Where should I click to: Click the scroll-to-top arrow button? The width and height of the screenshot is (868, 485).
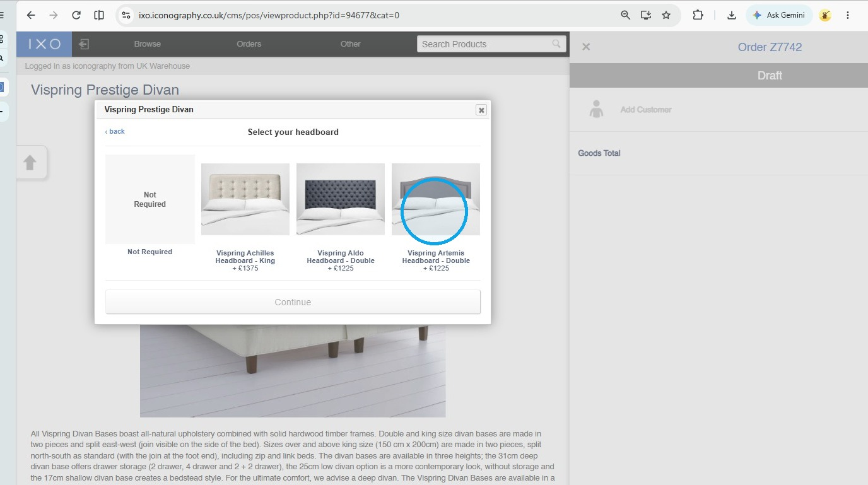pos(30,162)
